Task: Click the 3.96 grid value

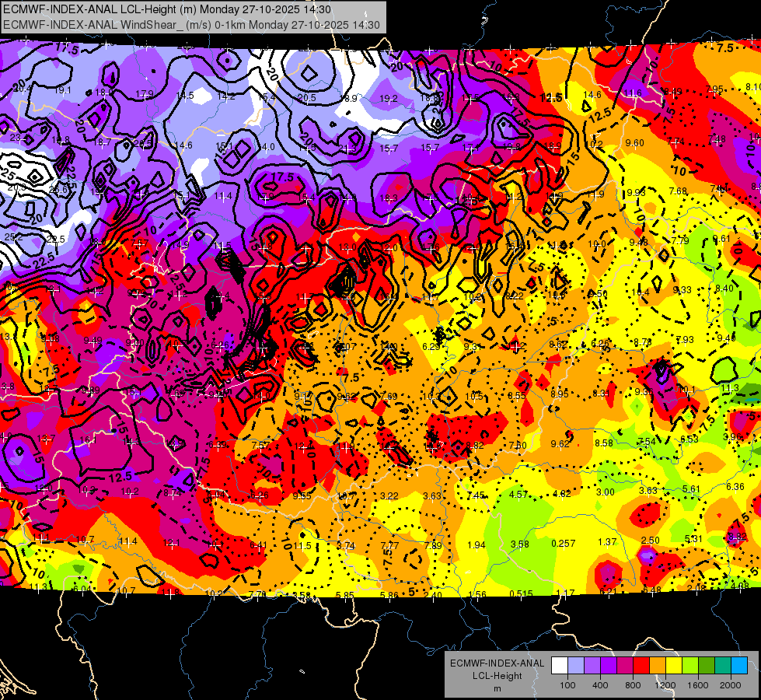Action: click(x=732, y=436)
